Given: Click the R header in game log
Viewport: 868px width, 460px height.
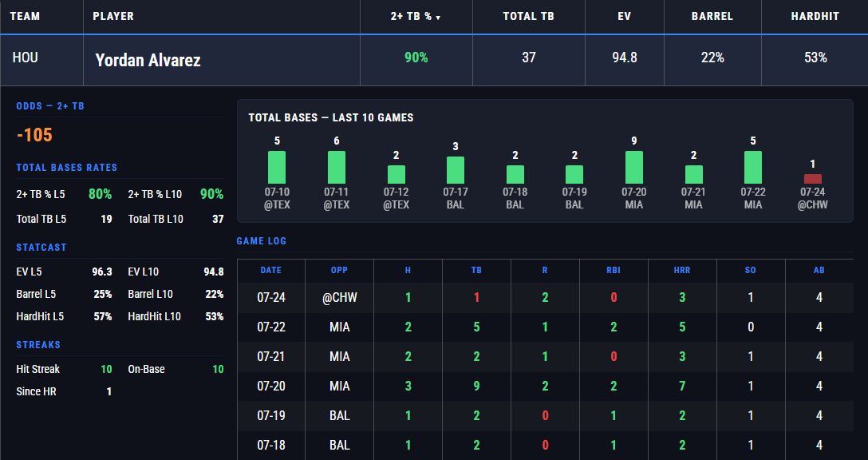Looking at the screenshot, I should click(x=545, y=271).
